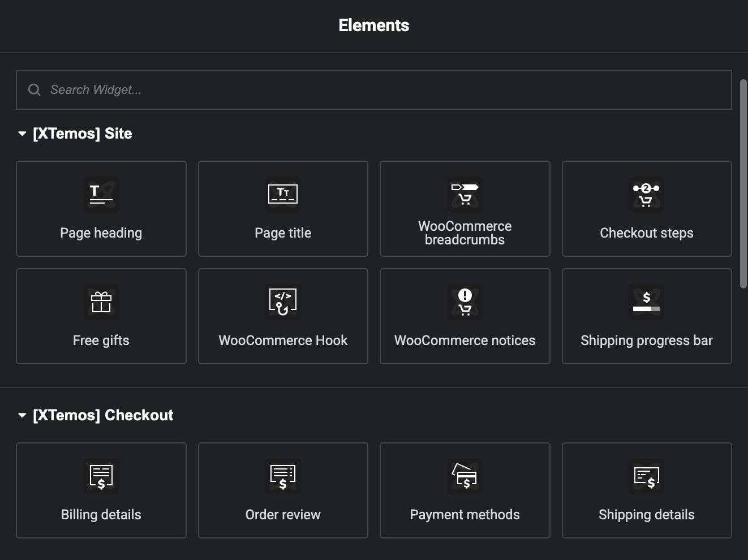Collapse the [XTemos] Site section arrow
The width and height of the screenshot is (748, 560).
(x=22, y=134)
